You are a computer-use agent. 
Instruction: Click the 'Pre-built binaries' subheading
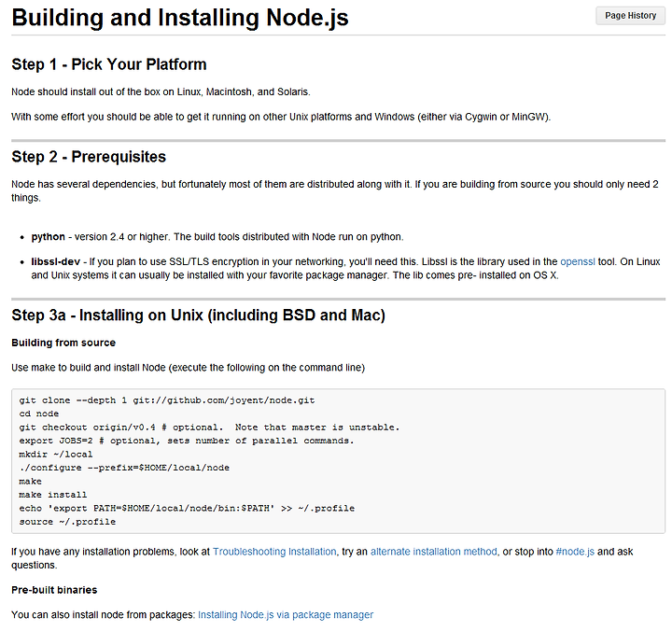[x=54, y=590]
